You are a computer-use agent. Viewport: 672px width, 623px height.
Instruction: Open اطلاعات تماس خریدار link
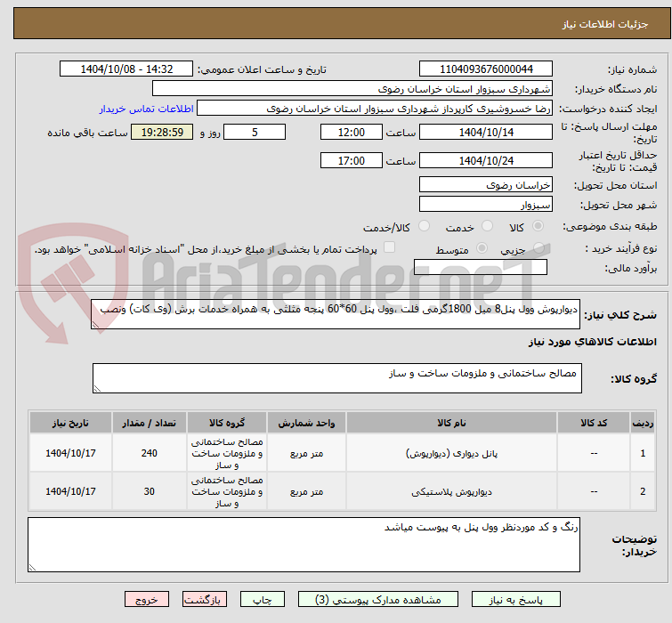pos(147,109)
